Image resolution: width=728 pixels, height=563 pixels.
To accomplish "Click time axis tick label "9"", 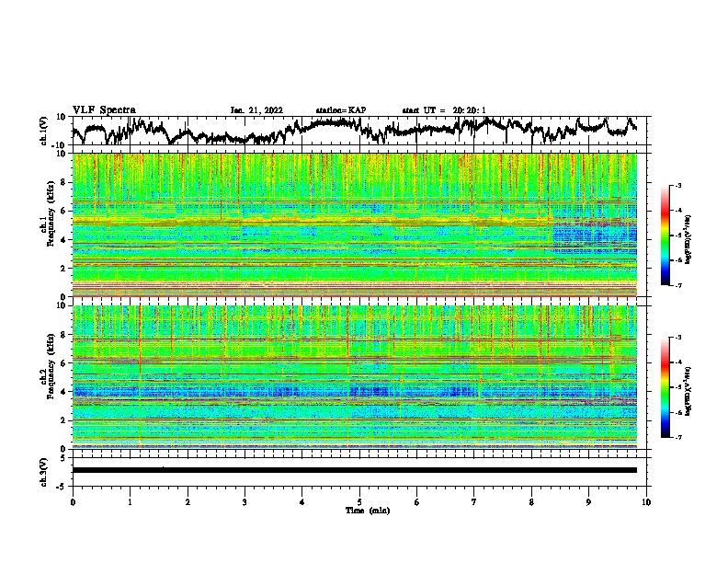I will pos(588,502).
